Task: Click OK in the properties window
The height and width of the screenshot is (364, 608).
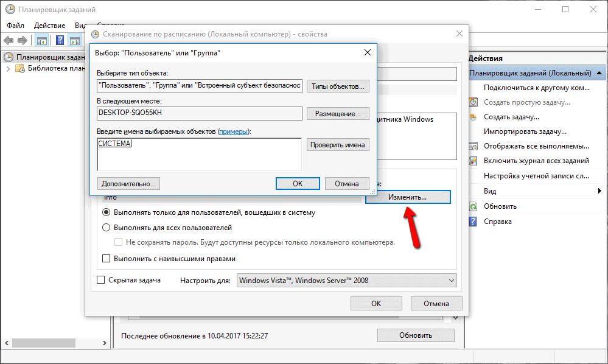Action: coord(376,304)
